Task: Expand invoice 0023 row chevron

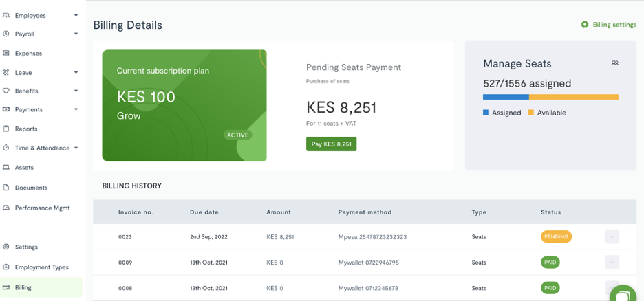Action: point(612,236)
